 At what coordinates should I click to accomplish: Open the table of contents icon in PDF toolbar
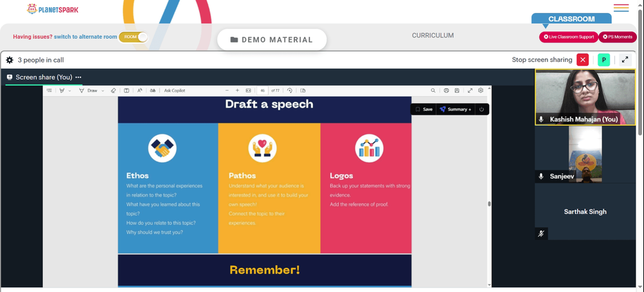50,90
